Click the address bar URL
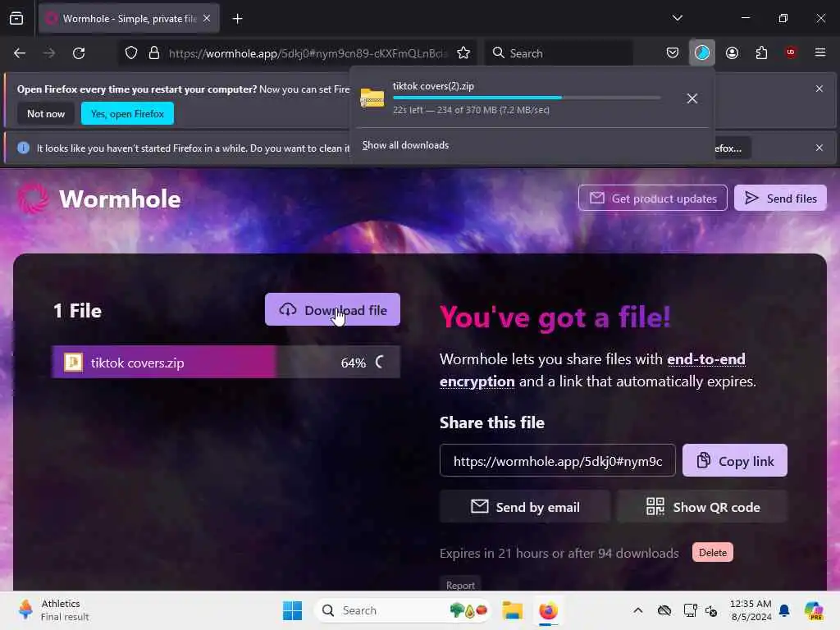Viewport: 840px width, 630px height. [x=308, y=53]
